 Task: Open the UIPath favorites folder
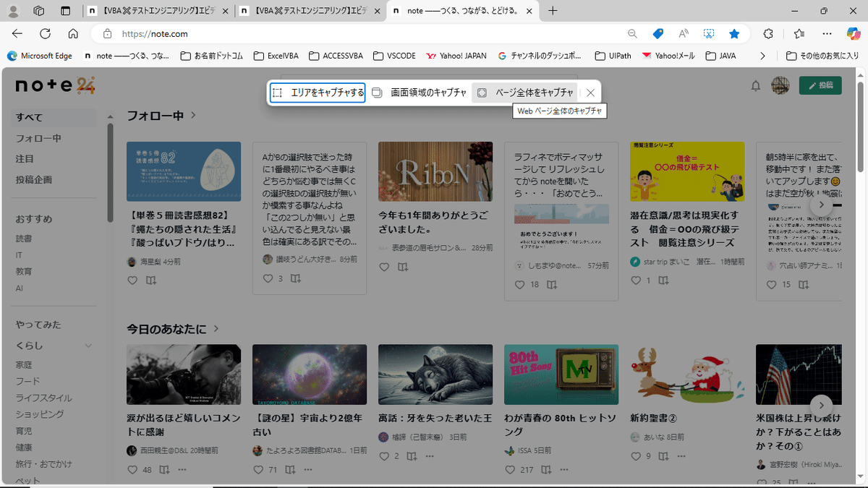(x=613, y=56)
